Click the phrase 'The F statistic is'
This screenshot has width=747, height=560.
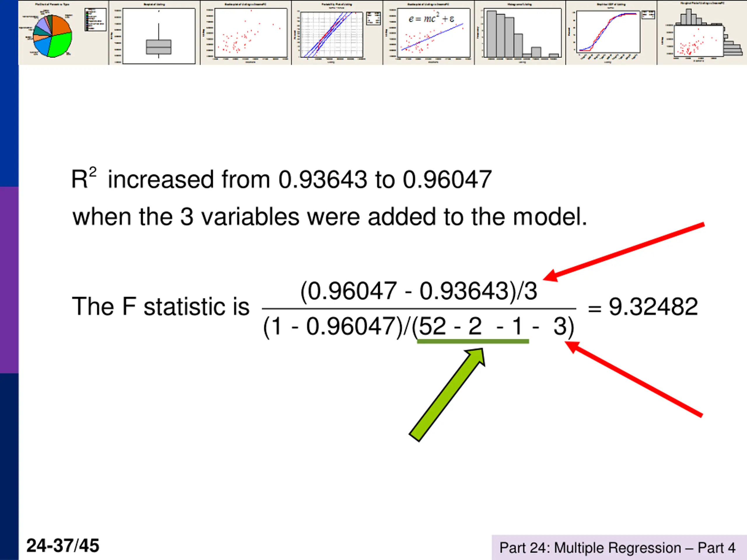click(x=161, y=307)
